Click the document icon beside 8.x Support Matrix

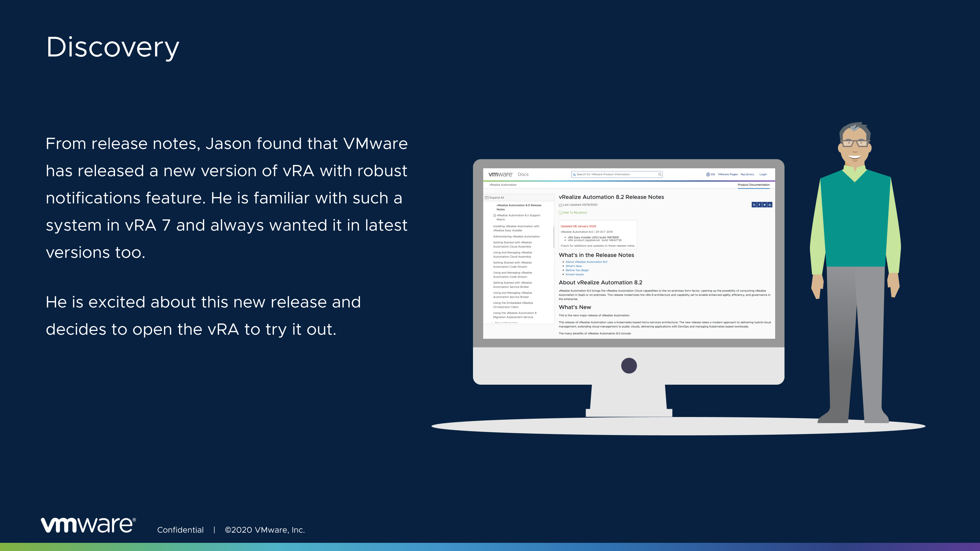(x=494, y=215)
